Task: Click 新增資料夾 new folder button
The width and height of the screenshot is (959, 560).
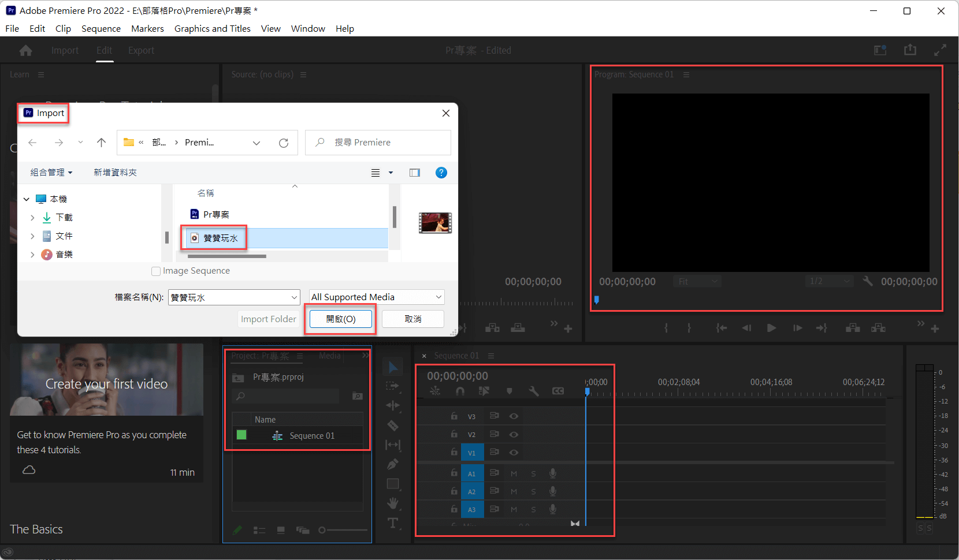Action: pos(115,173)
